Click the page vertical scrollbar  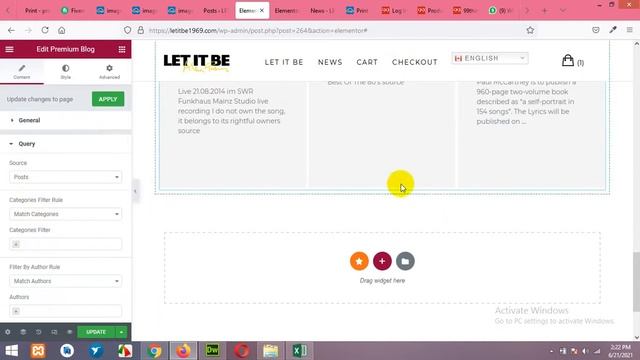click(636, 282)
